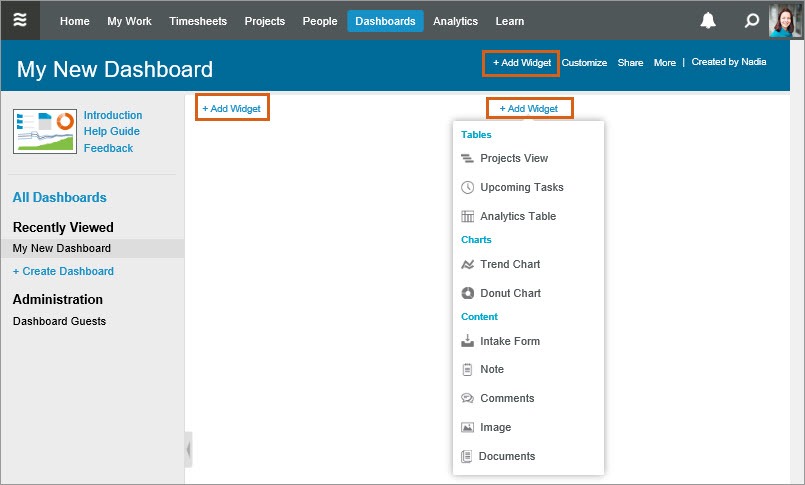Click the dashboard intro thumbnail image
The height and width of the screenshot is (485, 805).
(x=45, y=131)
